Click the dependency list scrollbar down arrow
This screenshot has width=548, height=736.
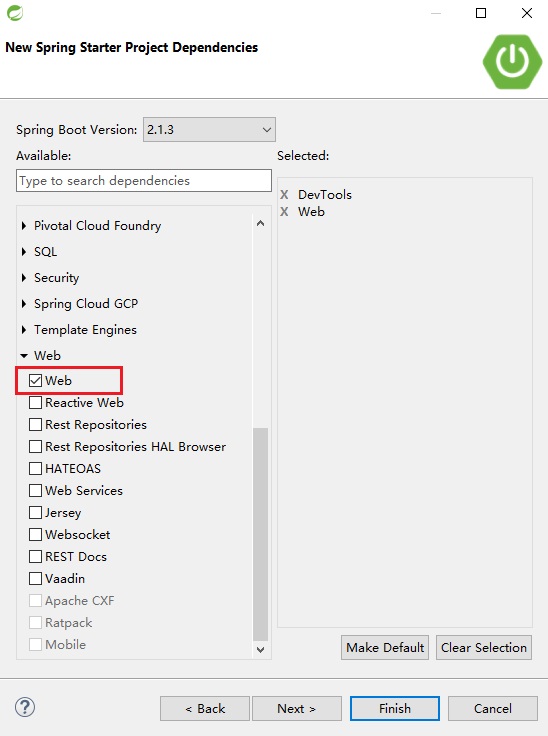click(261, 650)
